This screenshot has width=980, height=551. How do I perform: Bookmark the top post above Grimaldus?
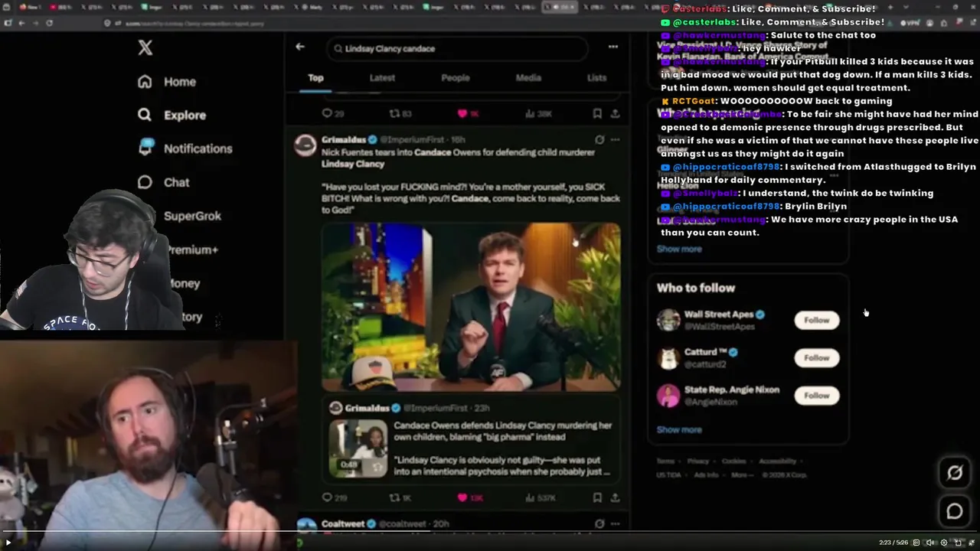597,113
